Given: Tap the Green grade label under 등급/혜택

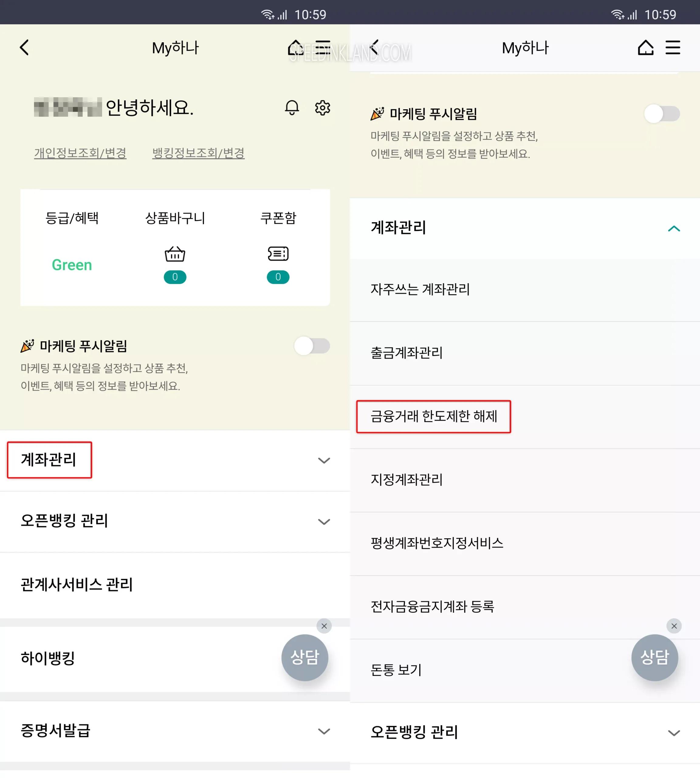Looking at the screenshot, I should coord(72,265).
